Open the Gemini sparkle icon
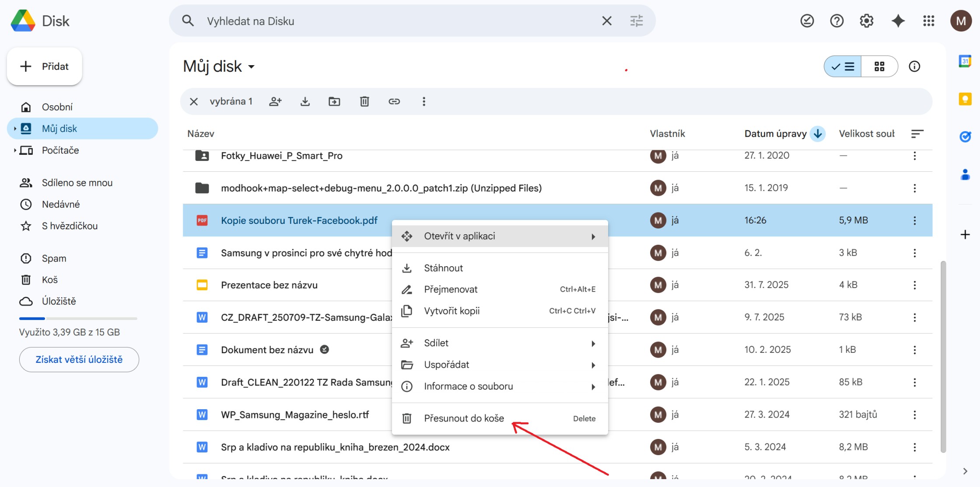This screenshot has height=487, width=980. 898,21
